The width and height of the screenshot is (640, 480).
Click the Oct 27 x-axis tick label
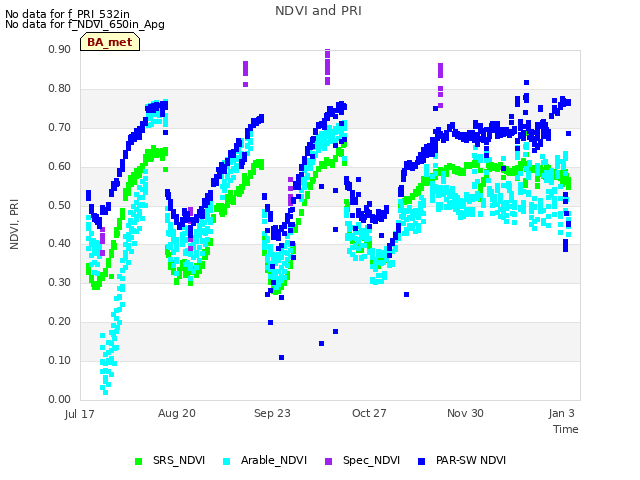click(x=369, y=413)
